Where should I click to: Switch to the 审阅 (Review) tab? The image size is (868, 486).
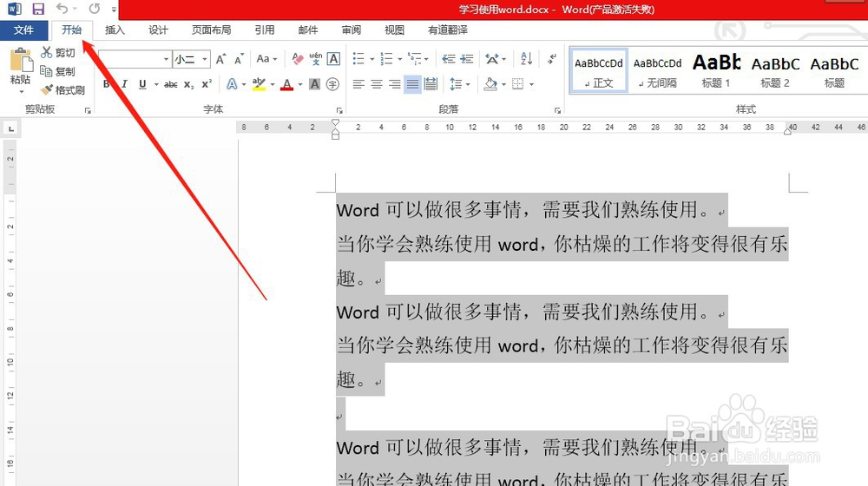[x=351, y=30]
